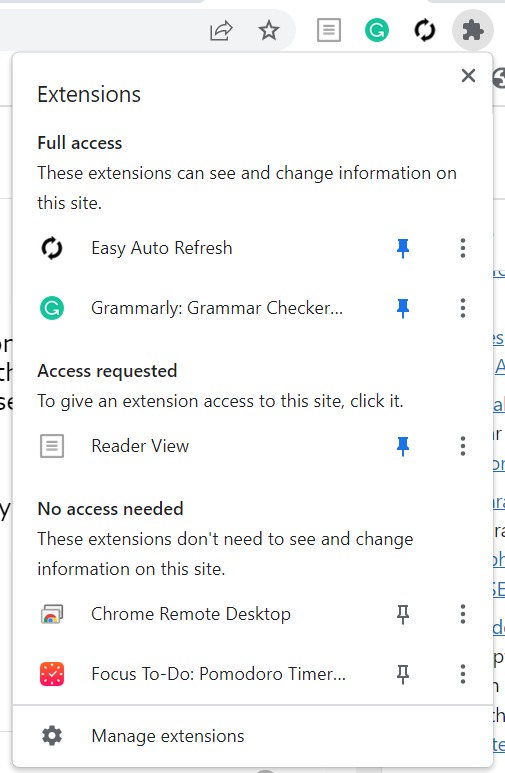Close the Extensions popup

point(468,75)
